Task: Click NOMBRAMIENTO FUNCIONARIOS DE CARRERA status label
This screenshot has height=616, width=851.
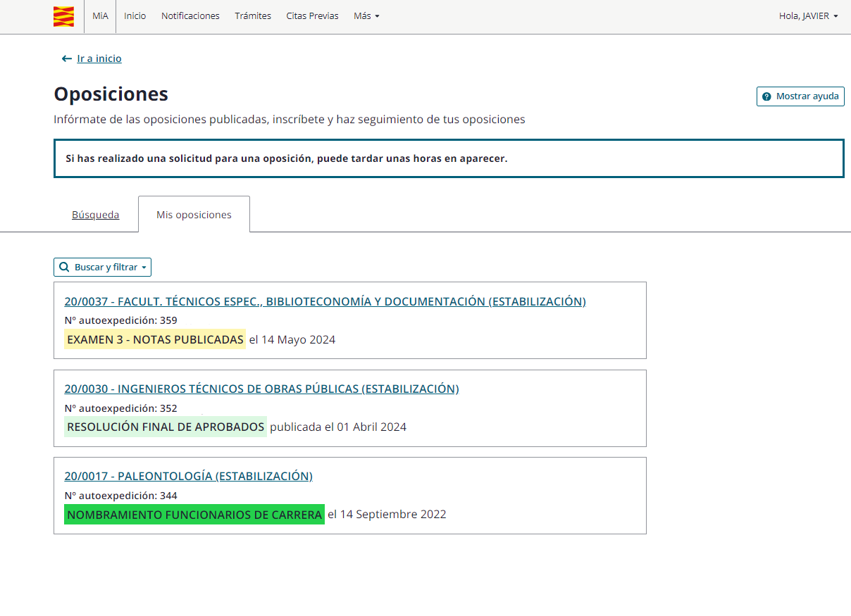Action: pyautogui.click(x=194, y=515)
